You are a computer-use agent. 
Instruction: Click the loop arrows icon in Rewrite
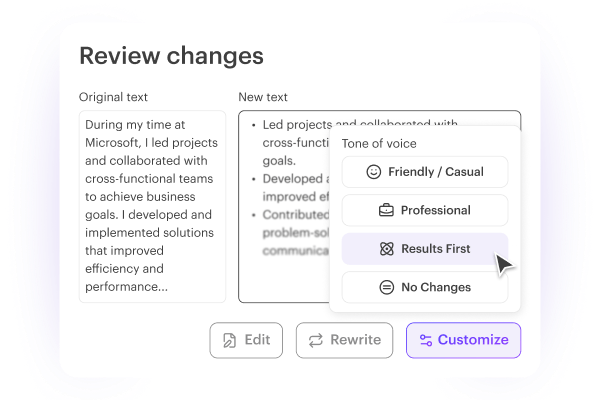pyautogui.click(x=316, y=340)
